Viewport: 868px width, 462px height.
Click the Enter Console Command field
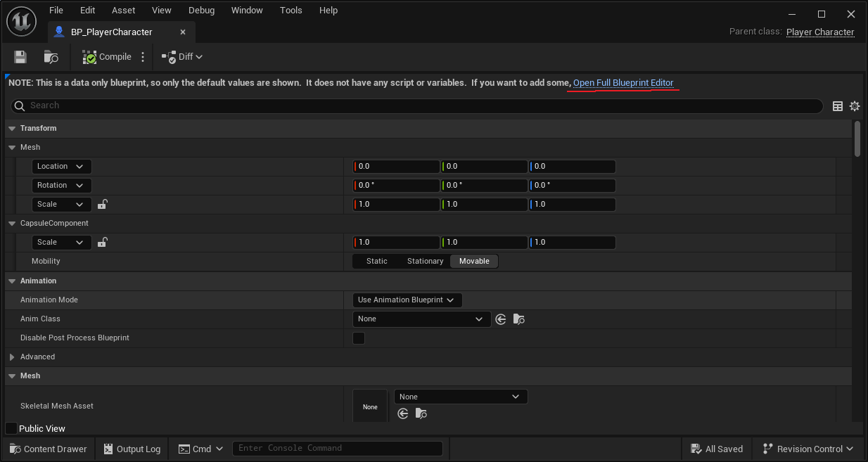[338, 449]
